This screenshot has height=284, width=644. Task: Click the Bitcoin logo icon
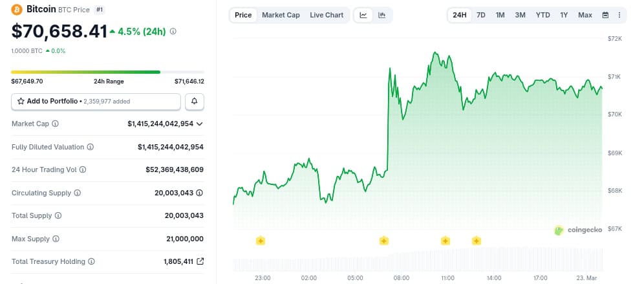(17, 10)
